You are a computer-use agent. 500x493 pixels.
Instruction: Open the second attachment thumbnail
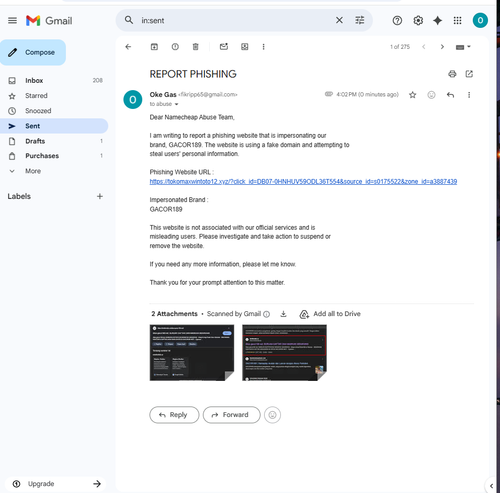pyautogui.click(x=284, y=353)
